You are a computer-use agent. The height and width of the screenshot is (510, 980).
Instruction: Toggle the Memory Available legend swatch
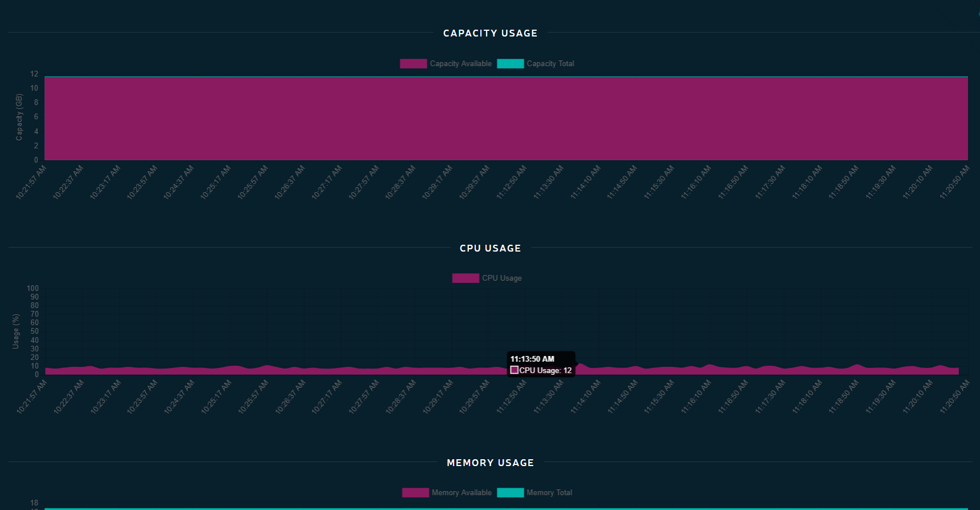(x=415, y=493)
